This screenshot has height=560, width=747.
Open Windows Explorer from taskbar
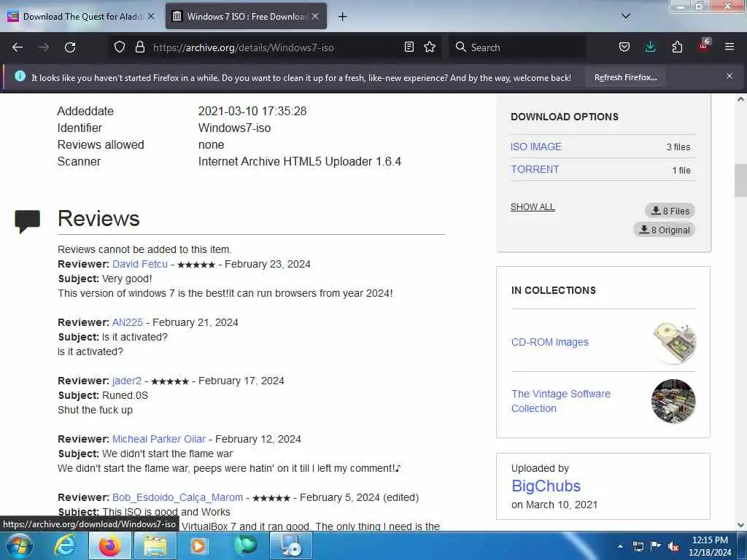click(155, 545)
